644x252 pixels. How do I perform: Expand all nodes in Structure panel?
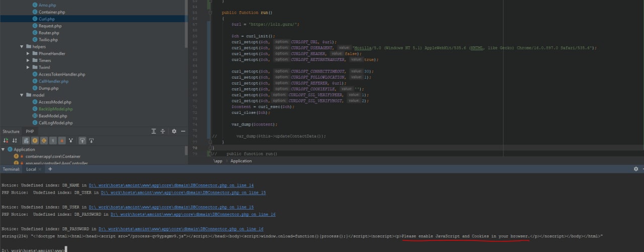click(x=154, y=131)
